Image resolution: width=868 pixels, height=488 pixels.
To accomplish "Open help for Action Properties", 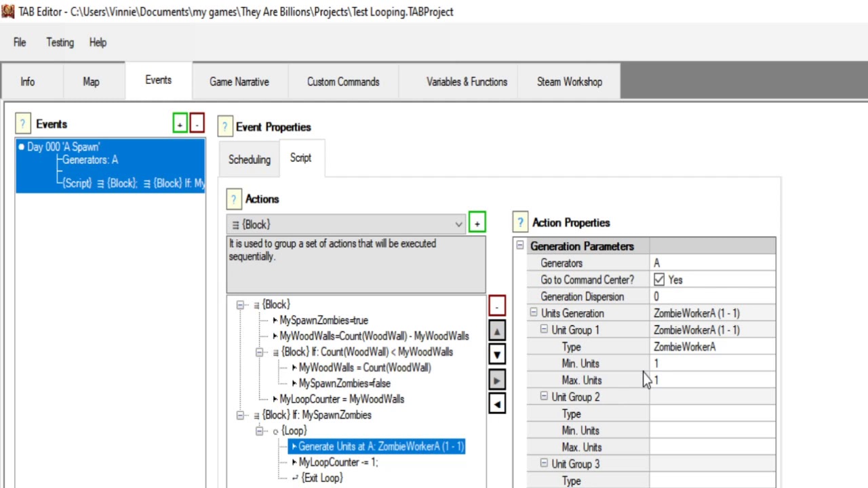I will coord(520,222).
